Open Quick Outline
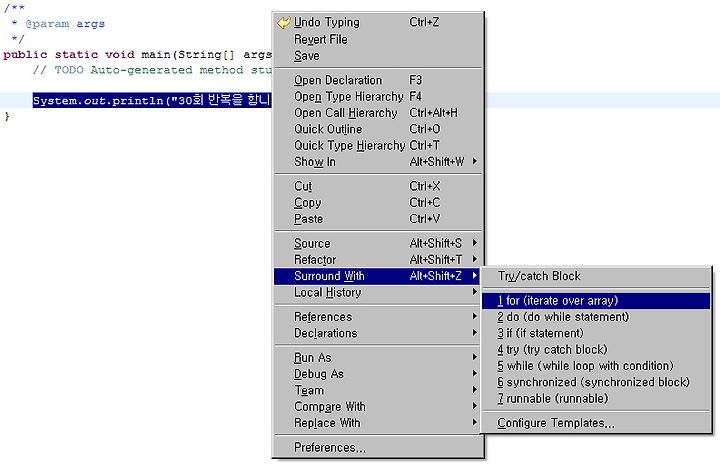The image size is (720, 466). [378, 129]
